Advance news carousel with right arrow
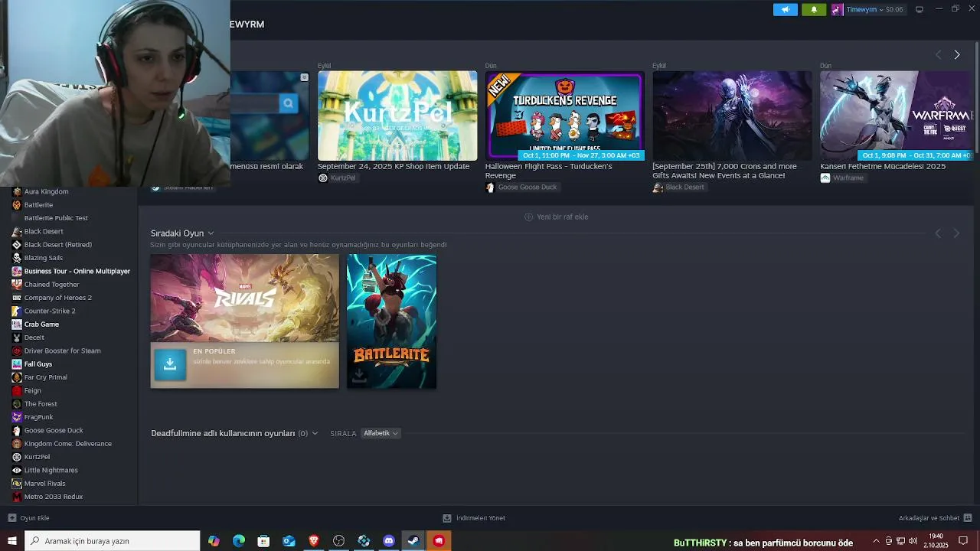 pyautogui.click(x=956, y=54)
